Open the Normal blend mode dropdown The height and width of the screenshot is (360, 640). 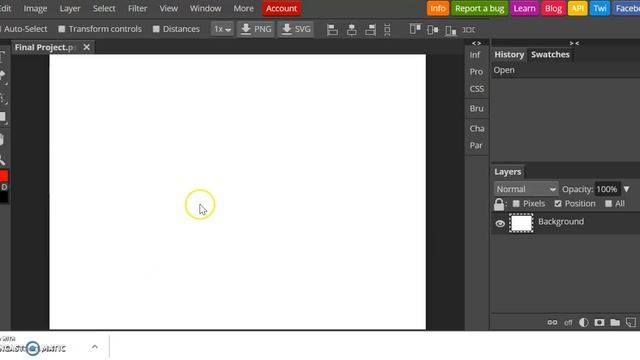pos(526,189)
